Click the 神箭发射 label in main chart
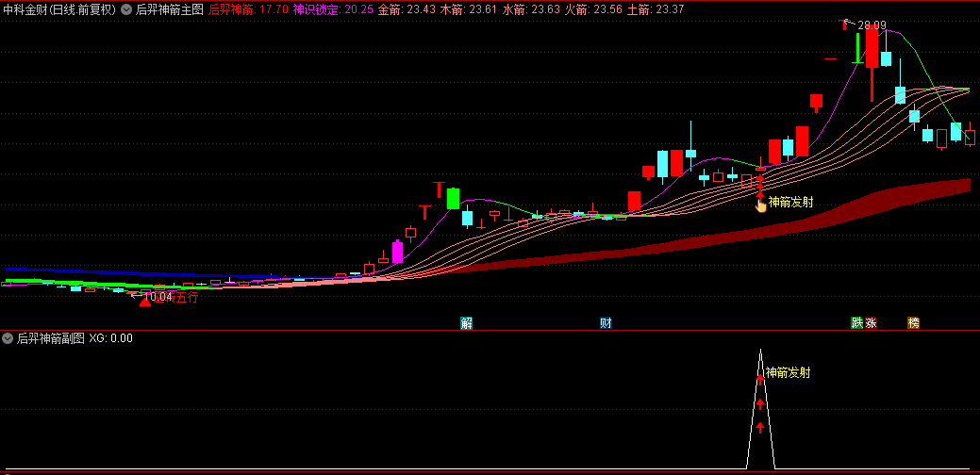This screenshot has height=475, width=980. click(790, 202)
